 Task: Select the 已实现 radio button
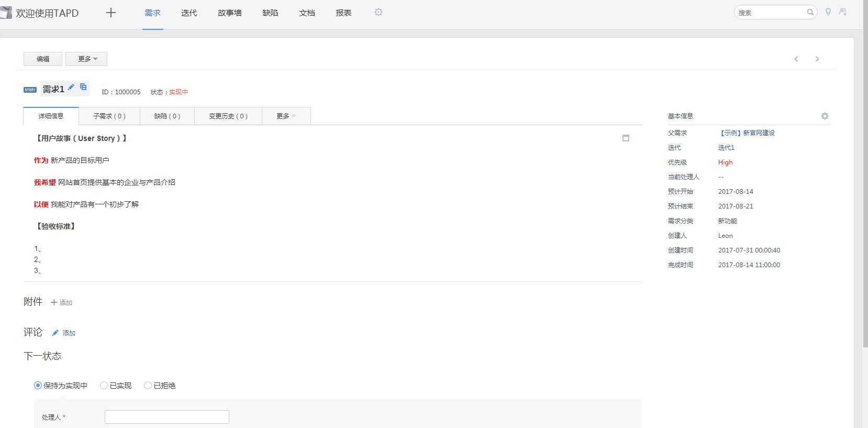[x=104, y=386]
